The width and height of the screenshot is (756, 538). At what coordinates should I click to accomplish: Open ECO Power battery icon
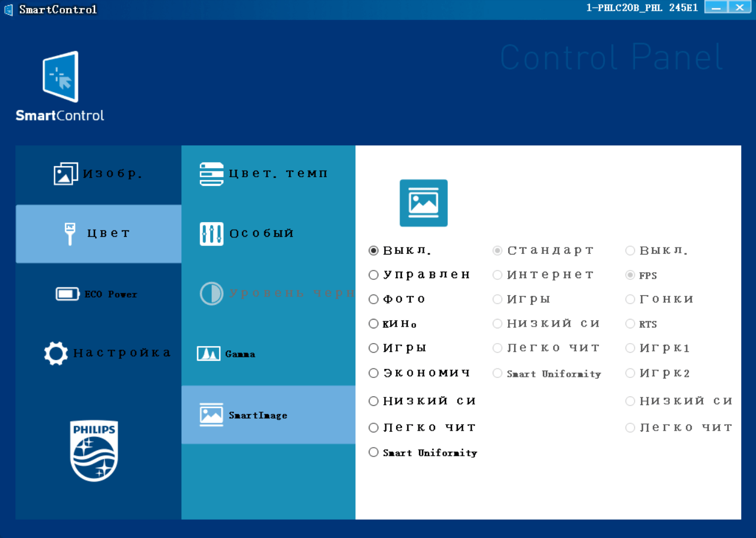point(67,294)
